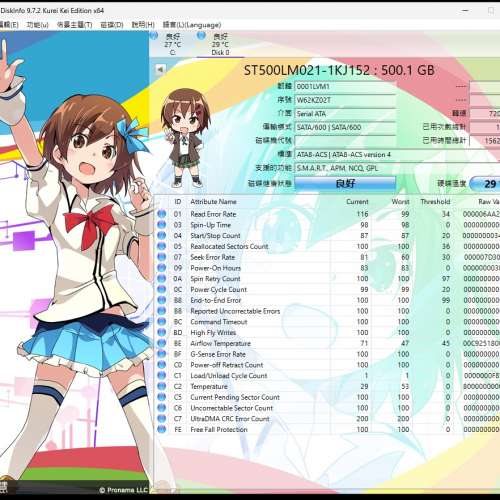Viewport: 500px width, 500px height.
Task: Click threshold value 97 of Spin Retry Count
Action: click(446, 279)
